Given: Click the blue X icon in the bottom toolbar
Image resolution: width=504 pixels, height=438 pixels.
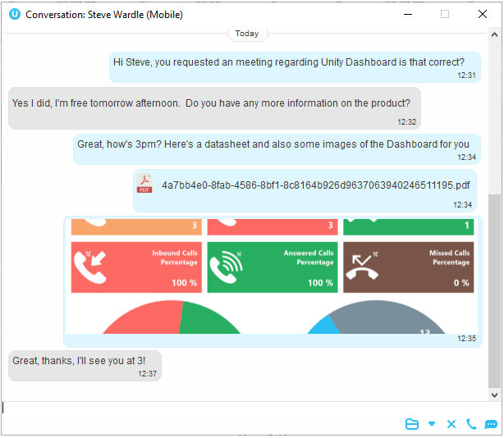Looking at the screenshot, I should point(451,424).
